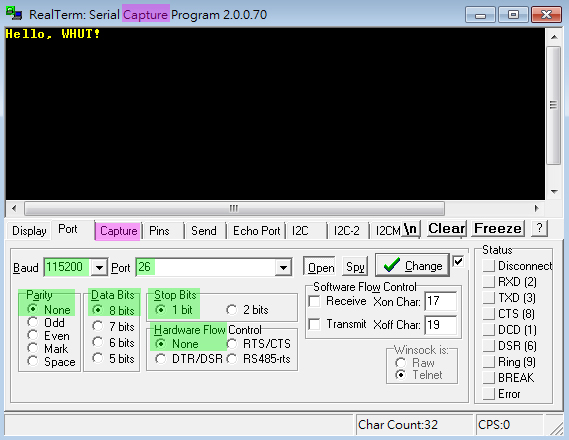Click the CPS:0 status text

coord(494,424)
